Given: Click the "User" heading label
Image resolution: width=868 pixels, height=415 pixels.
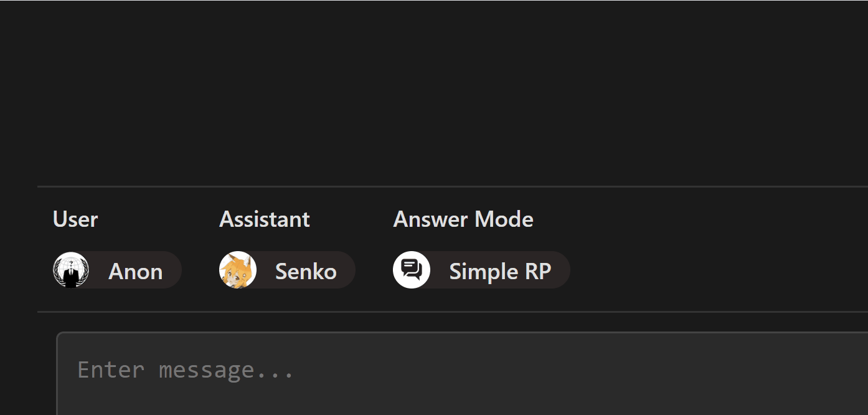Looking at the screenshot, I should [x=75, y=219].
